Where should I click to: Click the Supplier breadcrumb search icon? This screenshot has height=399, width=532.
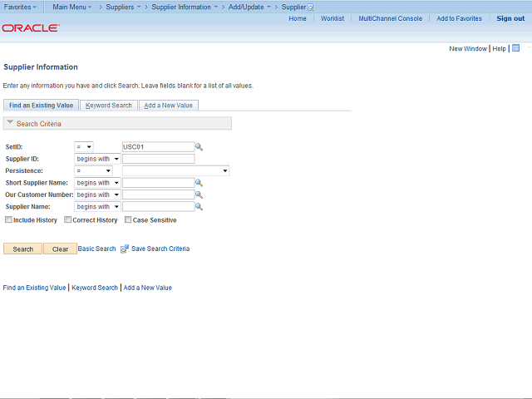[x=311, y=7]
